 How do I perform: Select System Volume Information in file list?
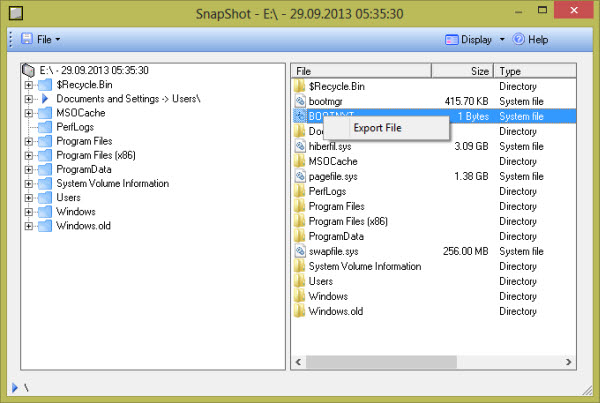[x=364, y=266]
